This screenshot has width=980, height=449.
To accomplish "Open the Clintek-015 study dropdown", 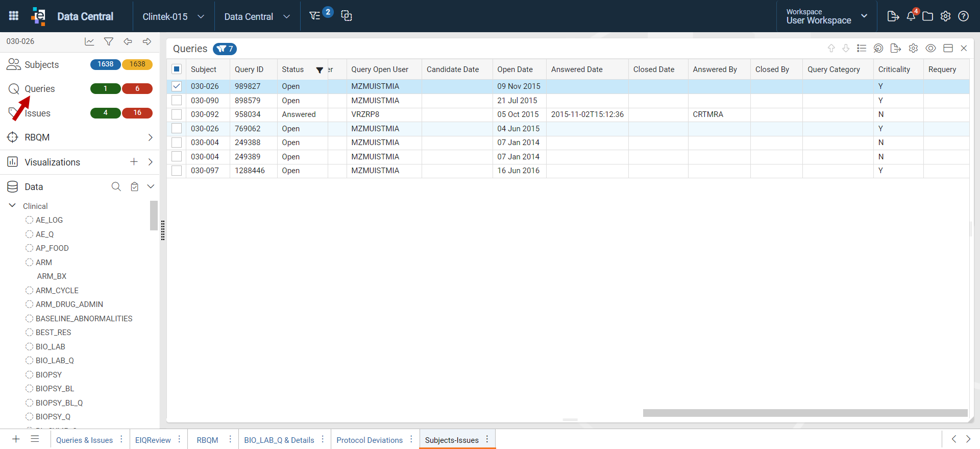I will 174,16.
